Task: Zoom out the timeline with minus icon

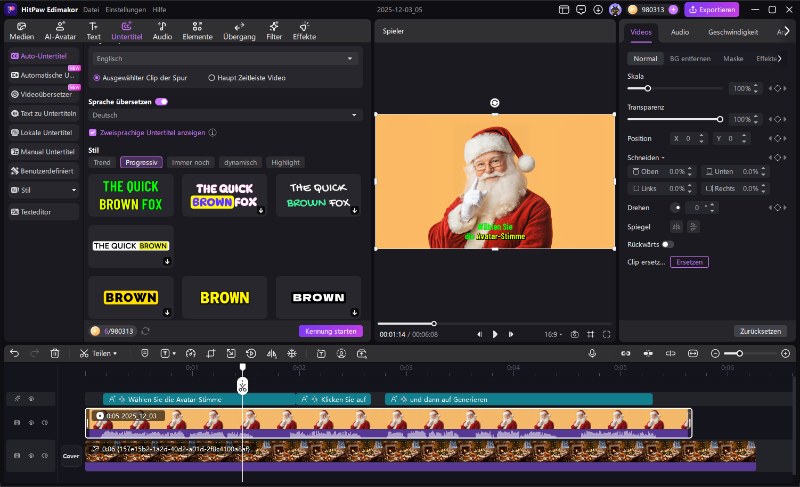Action: click(715, 353)
